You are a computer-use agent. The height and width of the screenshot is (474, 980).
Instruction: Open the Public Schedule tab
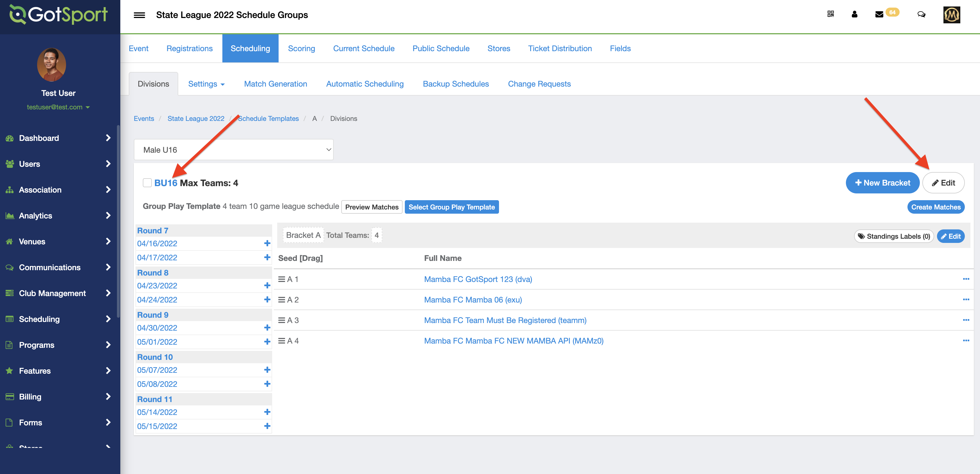click(x=441, y=48)
